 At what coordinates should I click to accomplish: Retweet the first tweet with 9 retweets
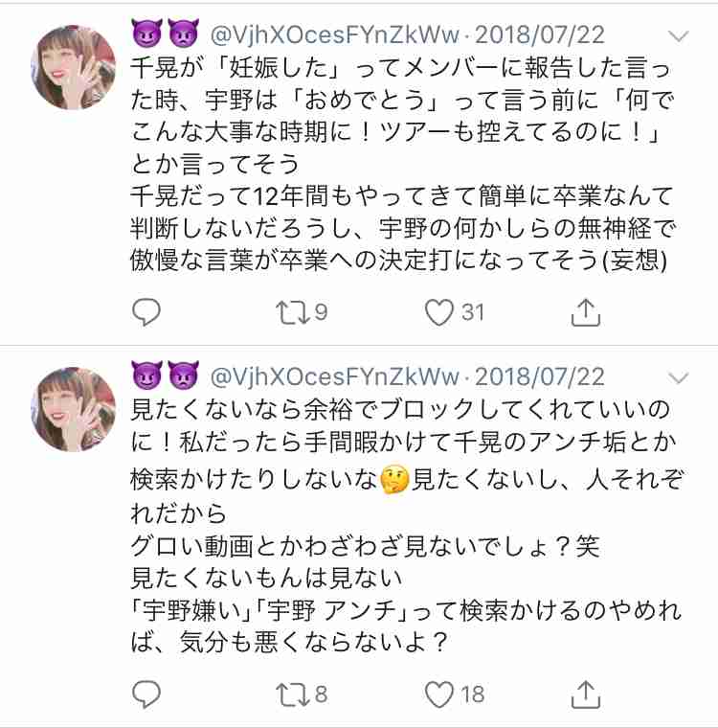point(302,312)
